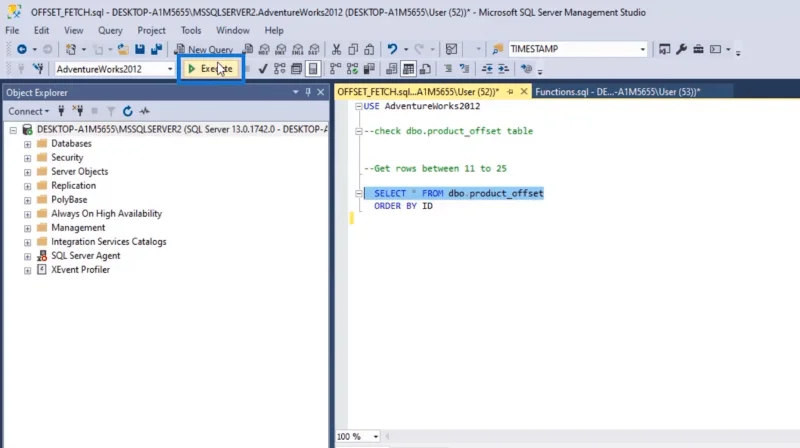800x448 pixels.
Task: Click the Analysis Services DAX Query icon
Action: pyautogui.click(x=314, y=49)
